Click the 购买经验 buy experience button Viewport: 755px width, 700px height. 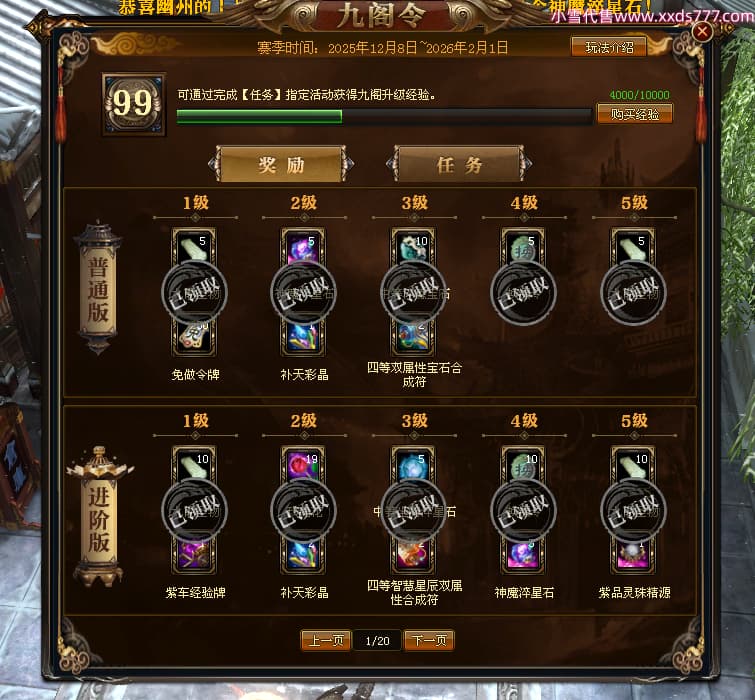pyautogui.click(x=635, y=114)
